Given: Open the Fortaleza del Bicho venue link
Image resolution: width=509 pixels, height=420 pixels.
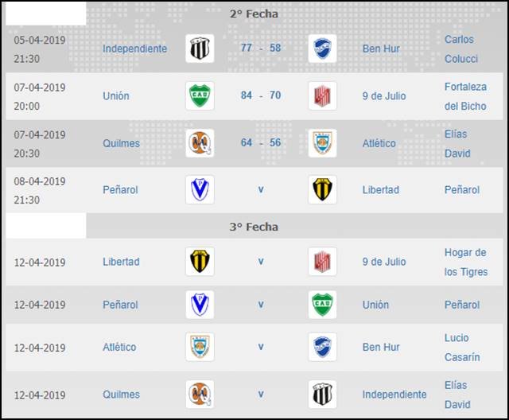Looking at the screenshot, I should click(x=465, y=96).
